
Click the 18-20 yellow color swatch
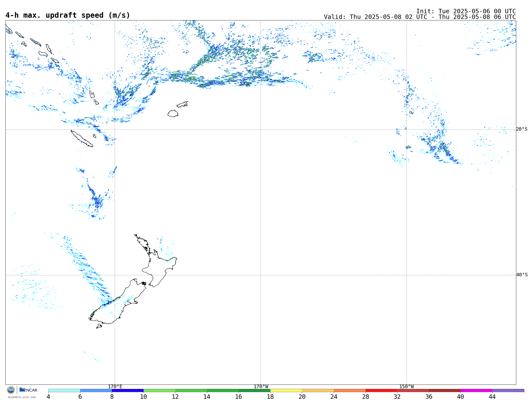point(286,391)
